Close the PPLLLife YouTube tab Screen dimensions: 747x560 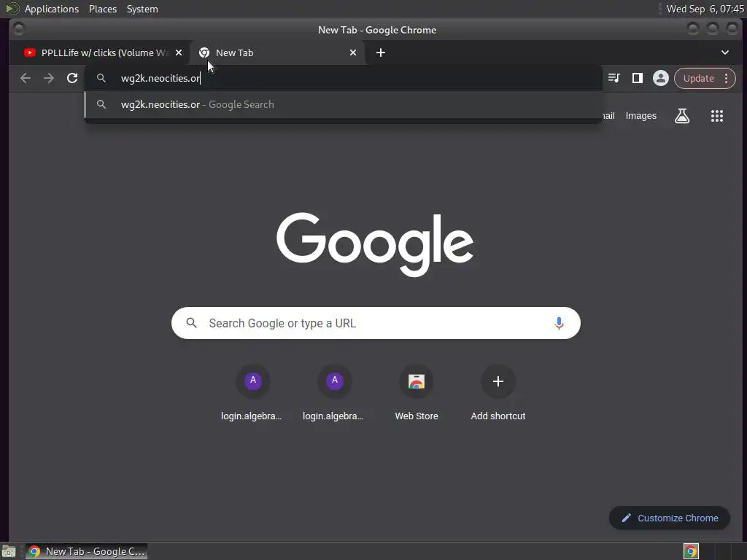(179, 52)
